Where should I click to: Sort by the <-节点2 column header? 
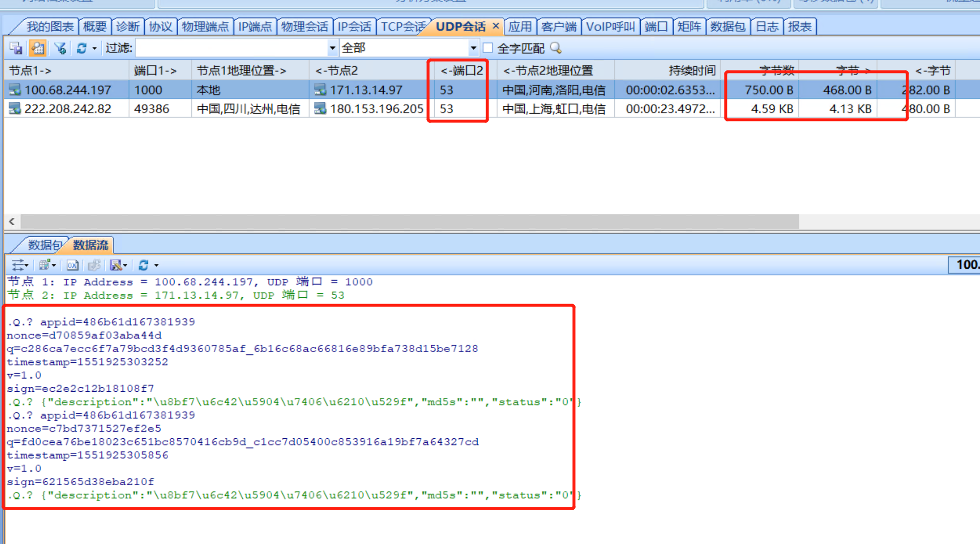[372, 71]
